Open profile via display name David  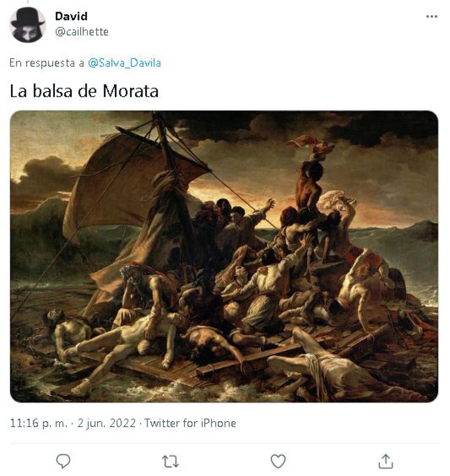71,16
